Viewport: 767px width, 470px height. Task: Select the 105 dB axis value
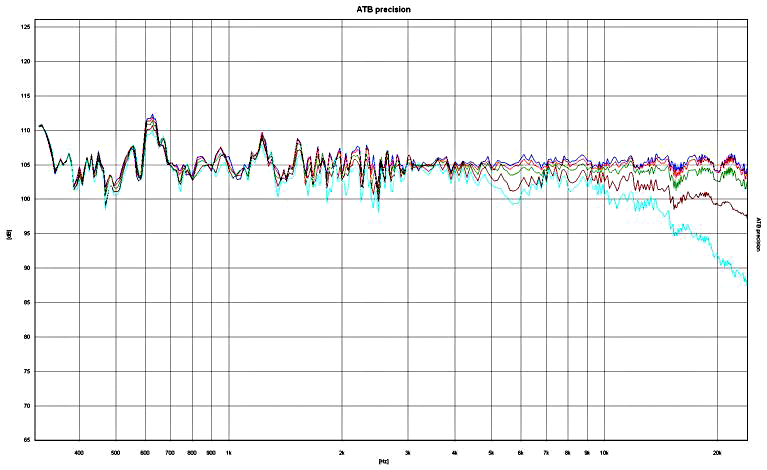[x=26, y=165]
